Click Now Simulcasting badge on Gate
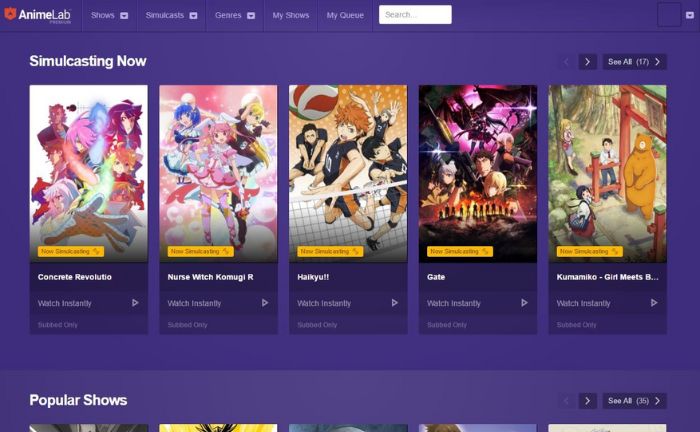 tap(460, 252)
